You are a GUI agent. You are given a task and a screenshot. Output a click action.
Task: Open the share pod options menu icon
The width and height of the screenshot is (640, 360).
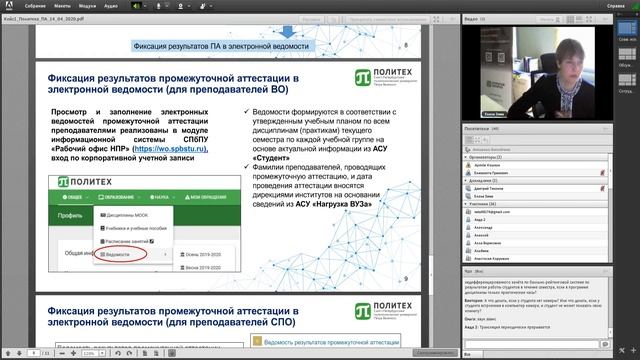[x=452, y=19]
